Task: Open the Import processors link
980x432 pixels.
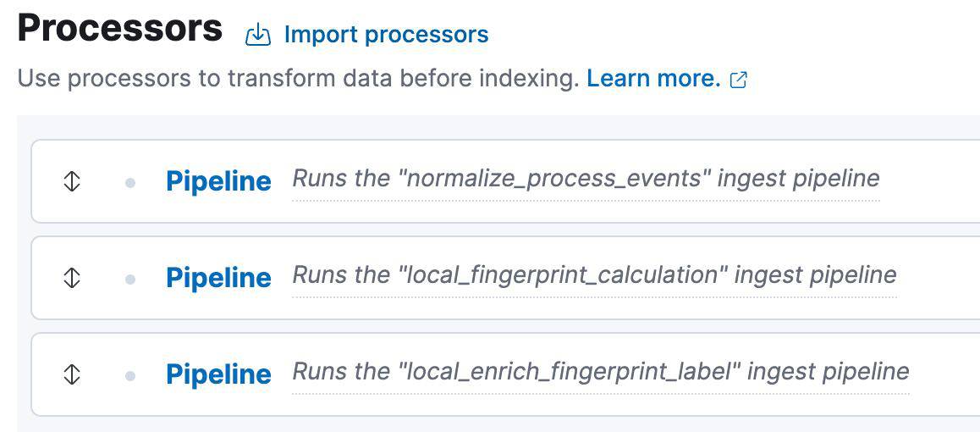Action: (386, 35)
